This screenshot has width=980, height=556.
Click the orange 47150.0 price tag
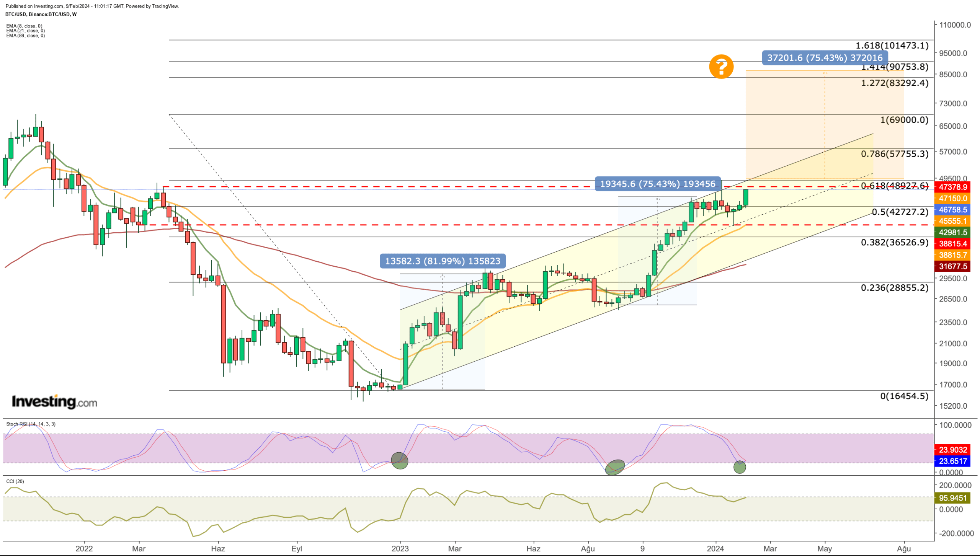pyautogui.click(x=952, y=198)
